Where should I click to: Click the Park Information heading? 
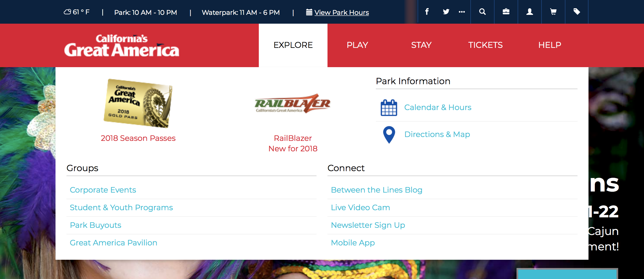point(413,81)
